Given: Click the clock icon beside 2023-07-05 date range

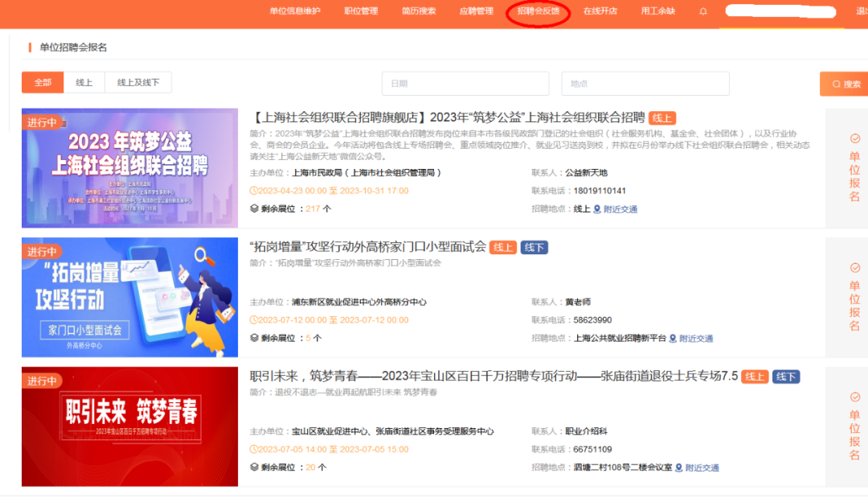Looking at the screenshot, I should pyautogui.click(x=253, y=450).
